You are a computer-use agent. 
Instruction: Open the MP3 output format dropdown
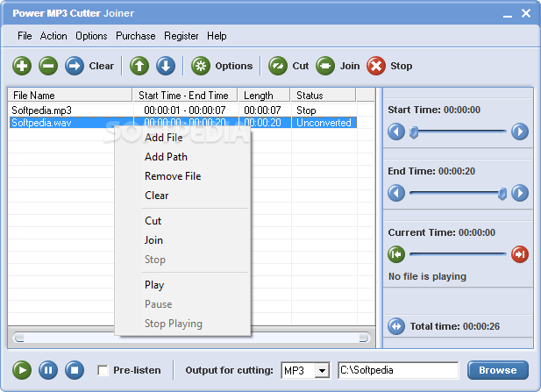(323, 371)
